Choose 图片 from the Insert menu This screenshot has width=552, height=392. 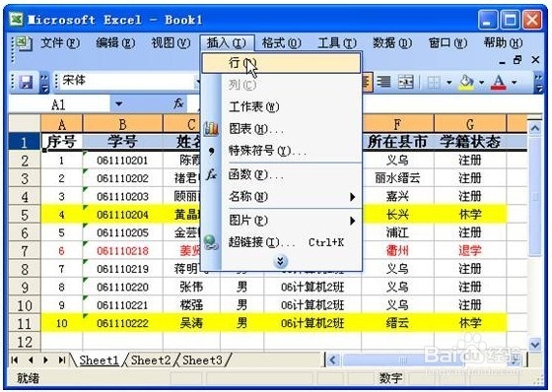click(x=281, y=221)
